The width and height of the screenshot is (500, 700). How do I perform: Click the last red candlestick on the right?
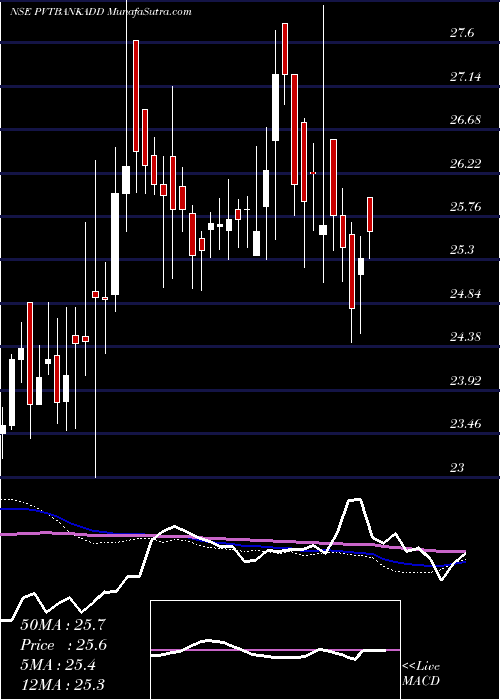[x=370, y=214]
